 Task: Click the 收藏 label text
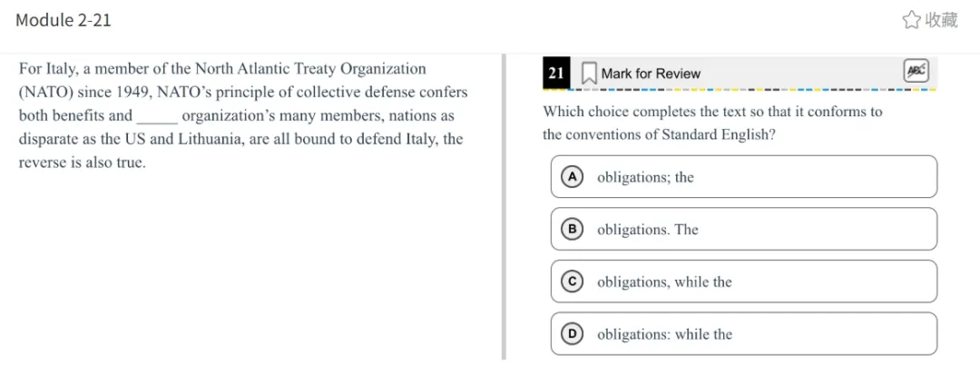pyautogui.click(x=941, y=21)
